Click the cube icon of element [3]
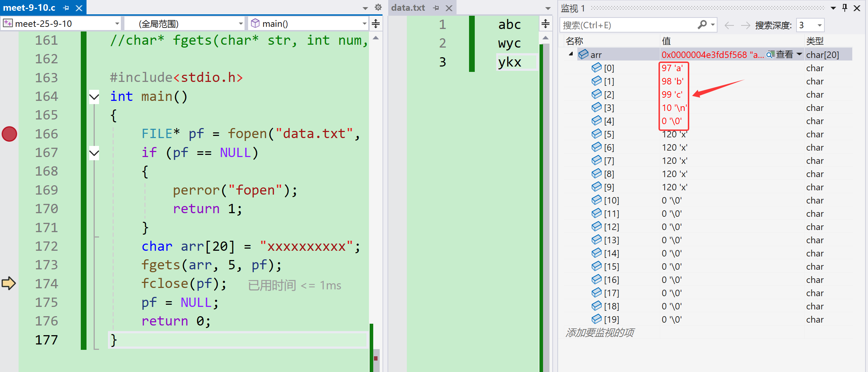 [597, 107]
